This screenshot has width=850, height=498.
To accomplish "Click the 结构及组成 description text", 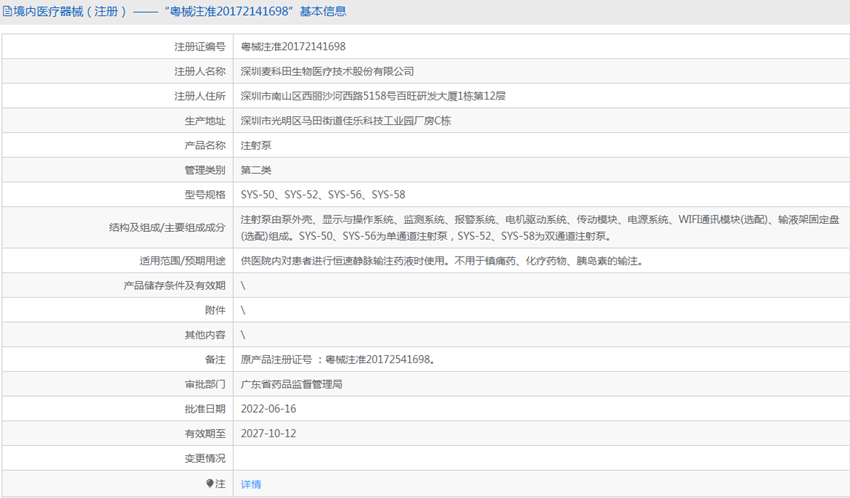I will [540, 227].
